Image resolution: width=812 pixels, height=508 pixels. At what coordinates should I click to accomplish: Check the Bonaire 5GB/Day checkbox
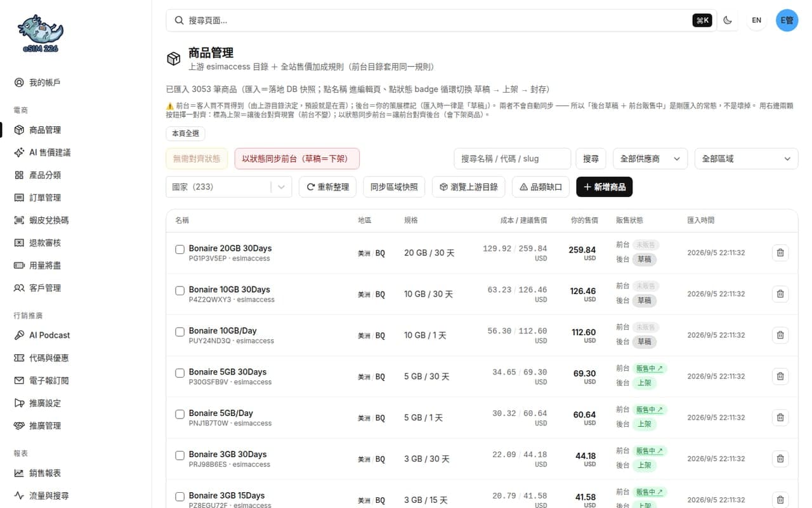(180, 415)
